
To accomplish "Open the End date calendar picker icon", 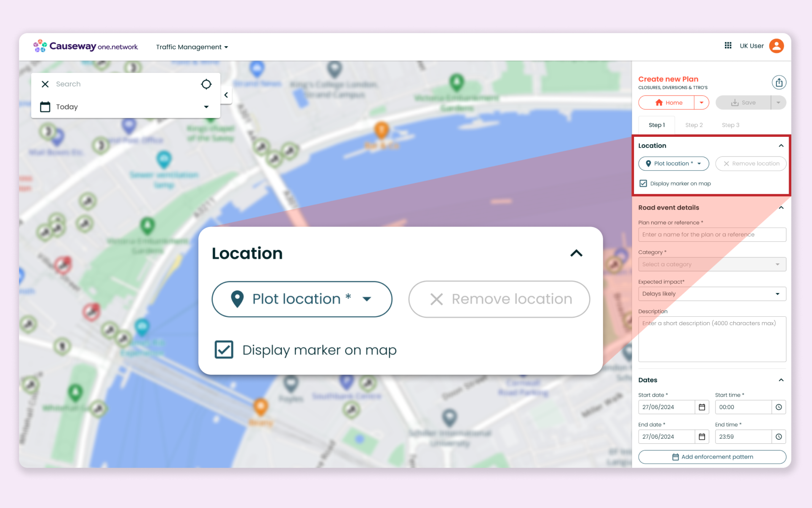I will tap(702, 436).
